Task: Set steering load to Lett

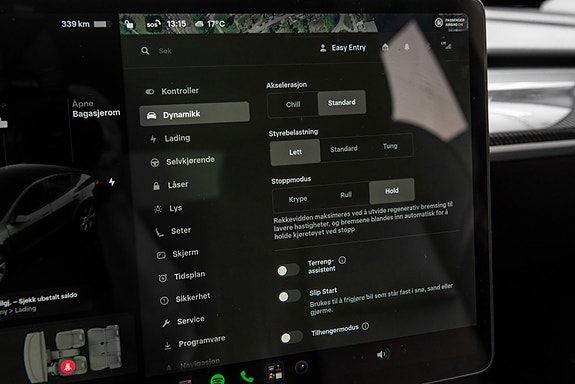Action: tap(295, 152)
